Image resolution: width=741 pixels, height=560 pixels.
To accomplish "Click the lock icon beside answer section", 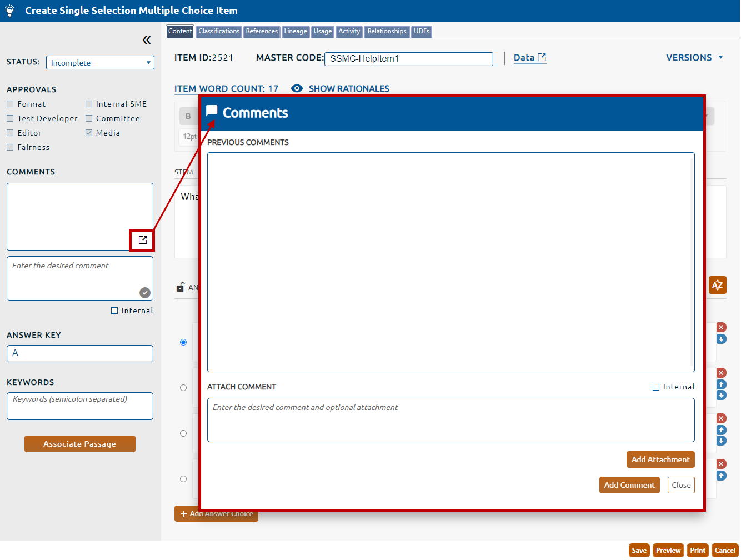I will [181, 287].
